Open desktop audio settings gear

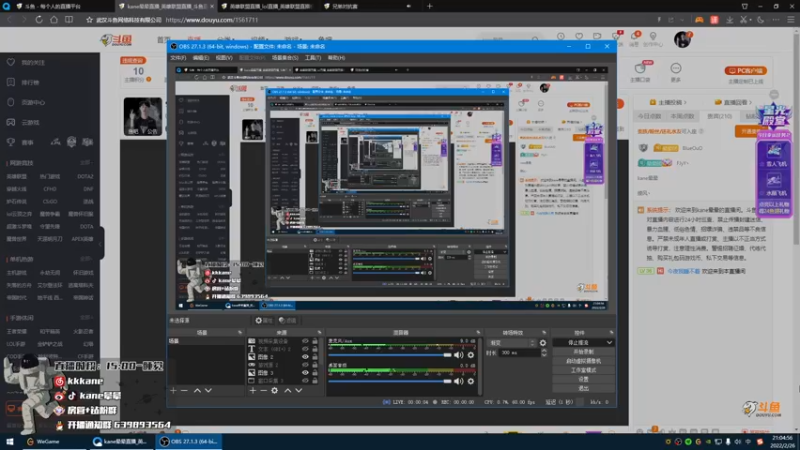[471, 381]
